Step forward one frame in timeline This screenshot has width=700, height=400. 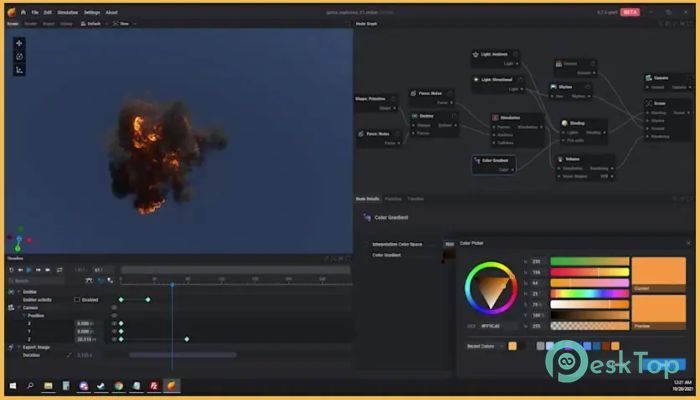coord(38,270)
